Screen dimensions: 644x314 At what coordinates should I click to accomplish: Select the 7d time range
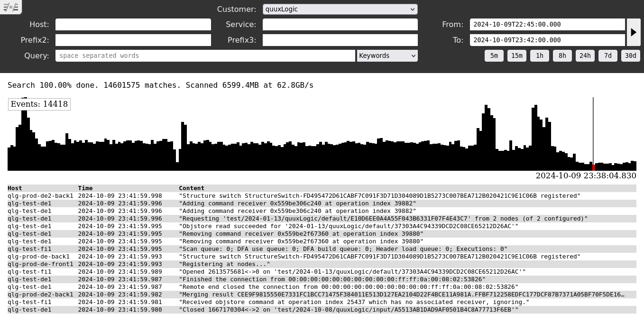(607, 55)
